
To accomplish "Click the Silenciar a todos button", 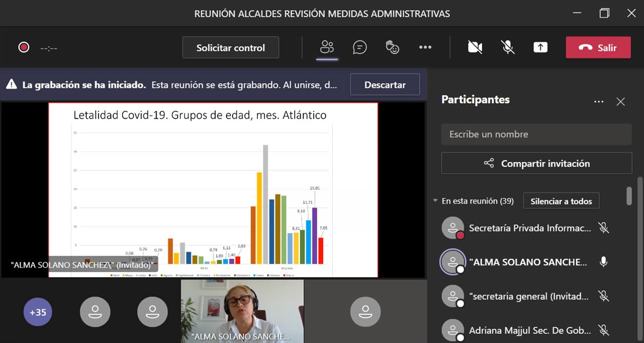I will [561, 201].
